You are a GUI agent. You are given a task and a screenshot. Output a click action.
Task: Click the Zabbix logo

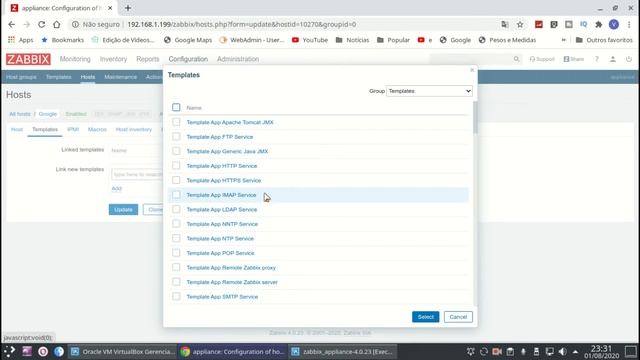tap(28, 59)
